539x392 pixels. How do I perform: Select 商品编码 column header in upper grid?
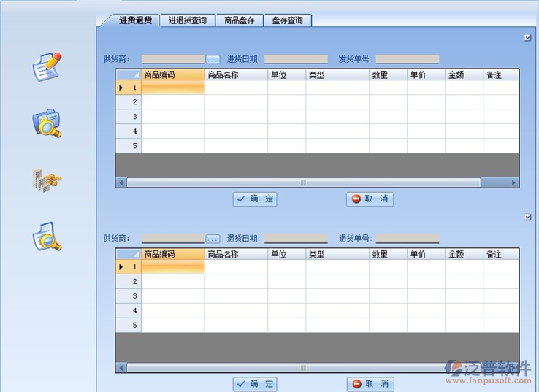(173, 75)
